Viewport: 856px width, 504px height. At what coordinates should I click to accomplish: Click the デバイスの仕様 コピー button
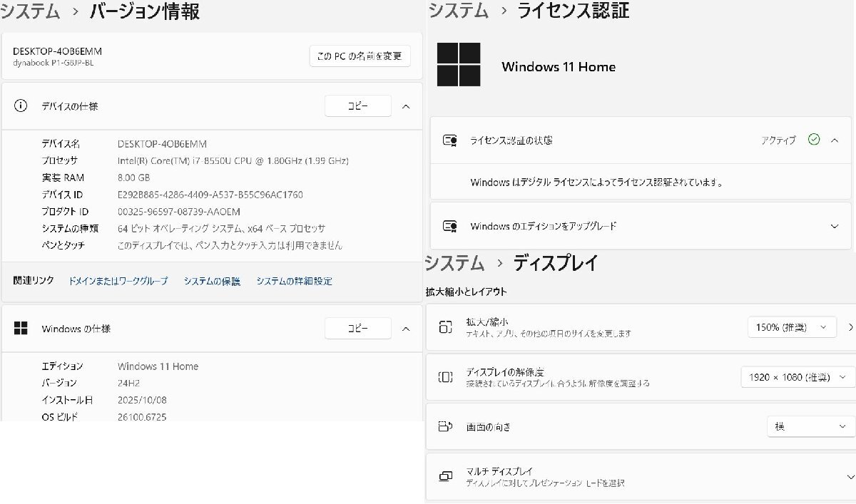pyautogui.click(x=357, y=106)
